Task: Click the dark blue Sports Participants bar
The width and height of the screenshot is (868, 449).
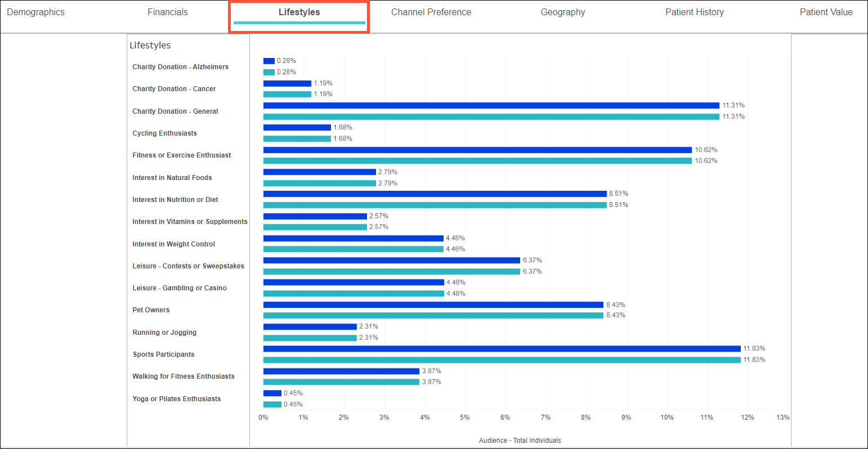Action: click(502, 349)
